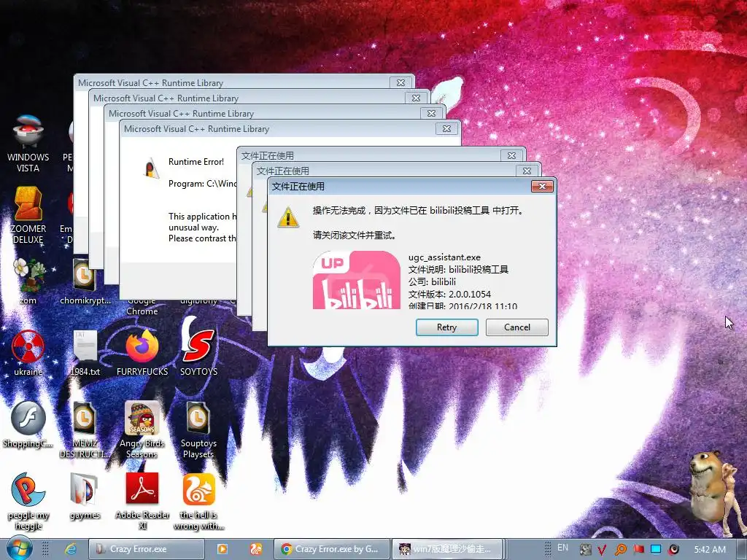Screen dimensions: 747x560
Task: Click the Cancel button
Action: click(517, 327)
